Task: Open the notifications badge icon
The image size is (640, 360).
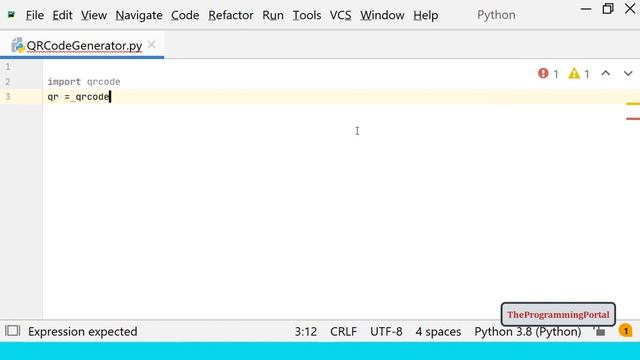Action: coord(625,331)
